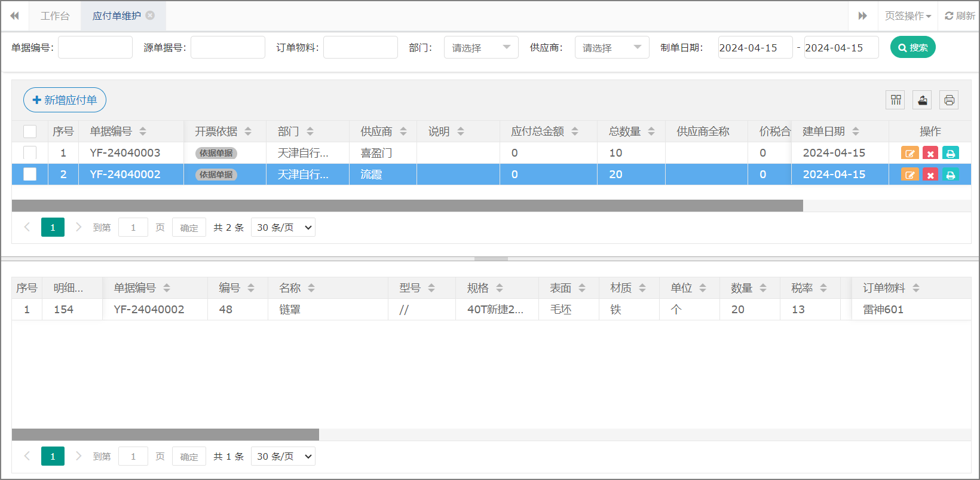The height and width of the screenshot is (480, 980).
Task: Click the green 搜索 button
Action: tap(912, 48)
